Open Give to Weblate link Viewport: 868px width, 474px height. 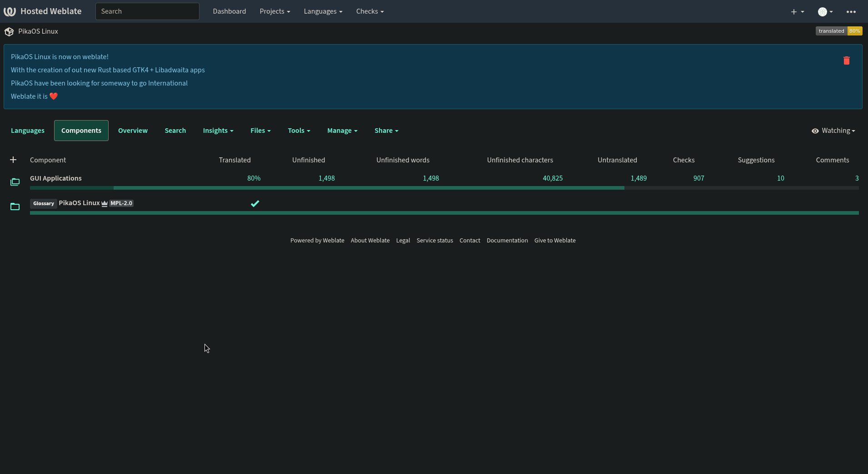click(555, 241)
